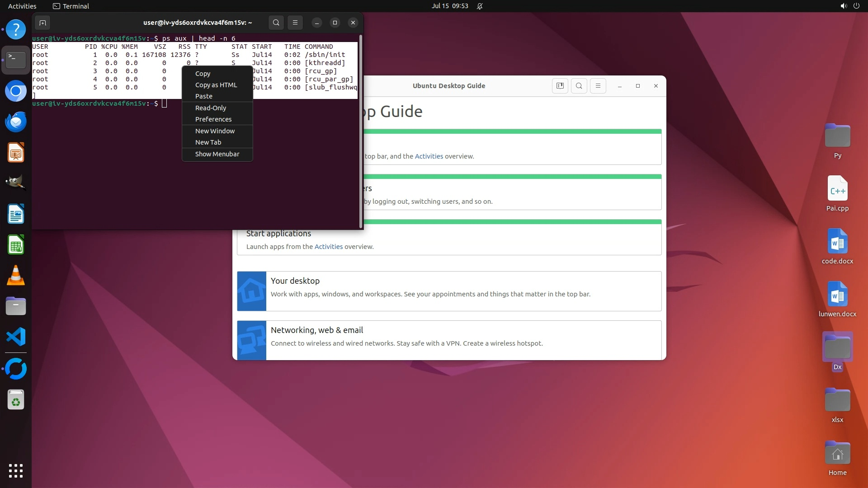The width and height of the screenshot is (868, 488).
Task: Toggle Read-Only in the context menu
Action: coord(211,108)
